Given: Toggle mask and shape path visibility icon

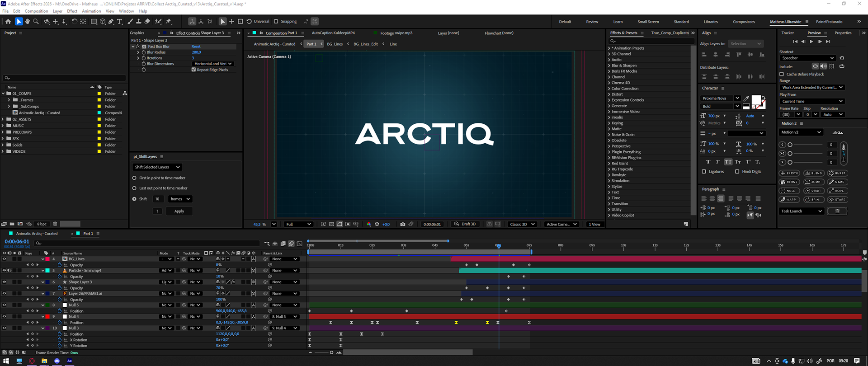Looking at the screenshot, I should (340, 224).
